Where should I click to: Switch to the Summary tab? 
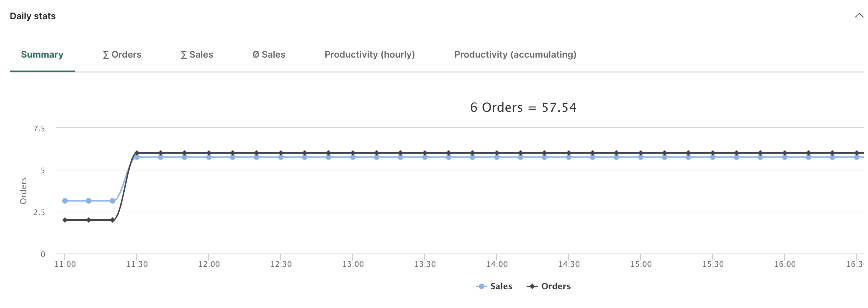pyautogui.click(x=42, y=55)
